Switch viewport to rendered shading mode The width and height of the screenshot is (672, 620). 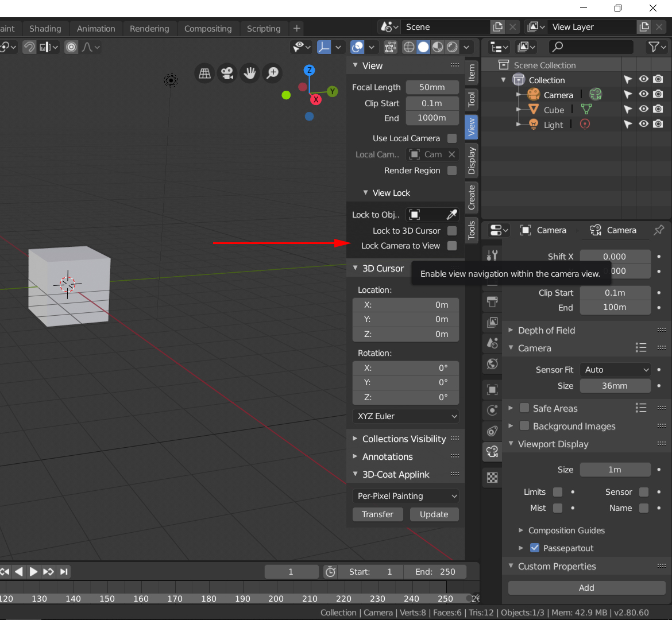tap(452, 47)
